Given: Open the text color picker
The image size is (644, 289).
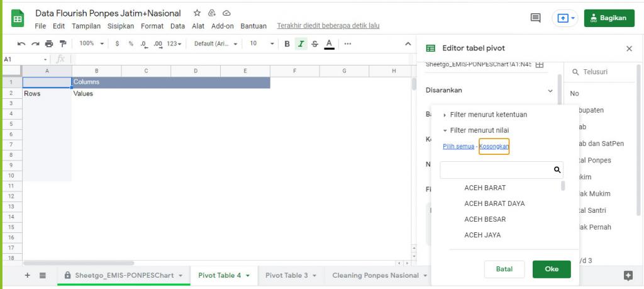Looking at the screenshot, I should tap(329, 43).
